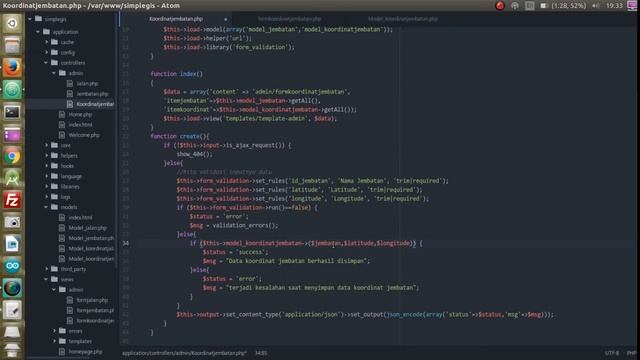This screenshot has height=360, width=640.
Task: Expand the language folder
Action: pos(46,176)
